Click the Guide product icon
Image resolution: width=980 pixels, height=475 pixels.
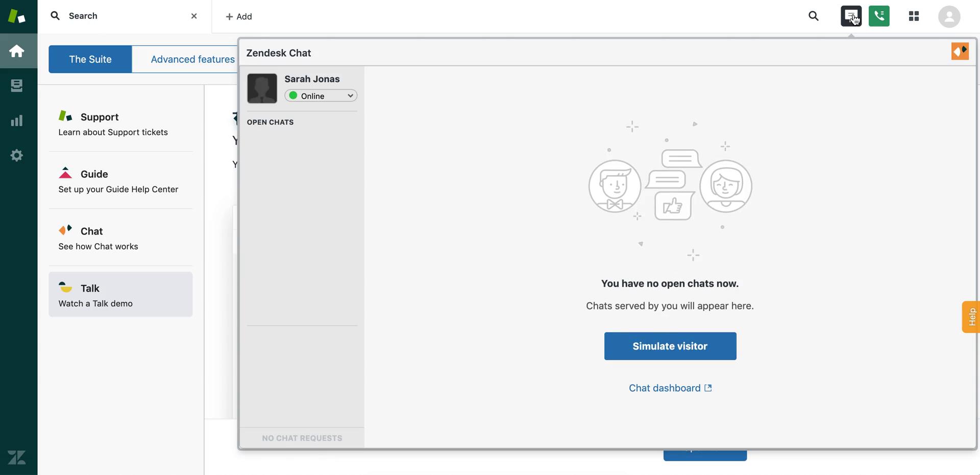(65, 173)
